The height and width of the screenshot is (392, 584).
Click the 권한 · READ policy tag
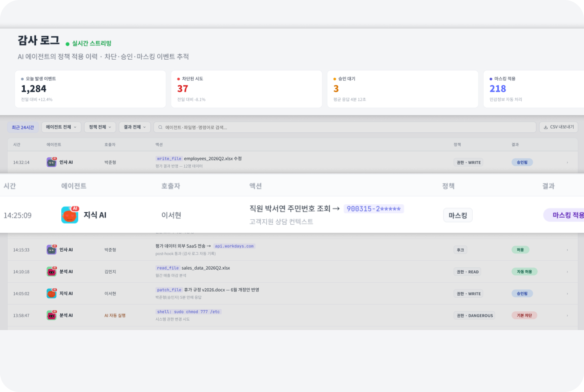(467, 272)
